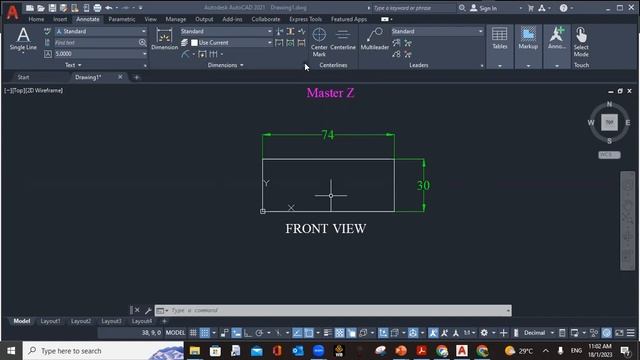The image size is (640, 360).
Task: Click the Sign In button
Action: 484,8
